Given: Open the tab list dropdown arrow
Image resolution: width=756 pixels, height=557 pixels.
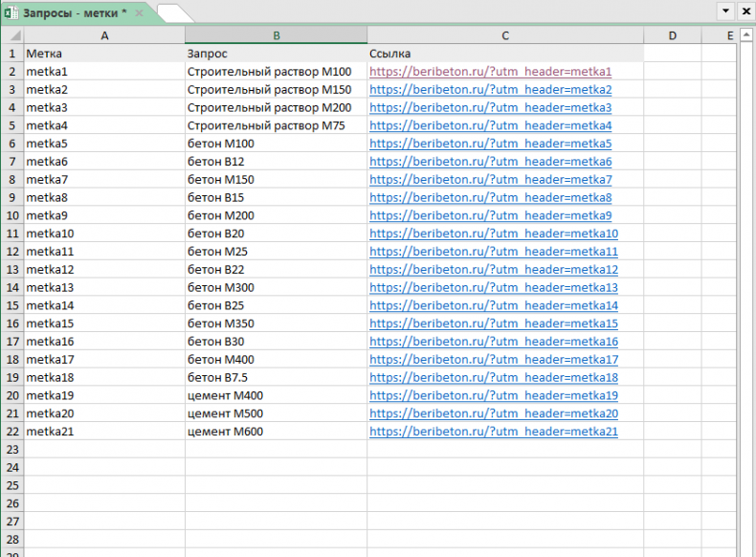Looking at the screenshot, I should 725,11.
